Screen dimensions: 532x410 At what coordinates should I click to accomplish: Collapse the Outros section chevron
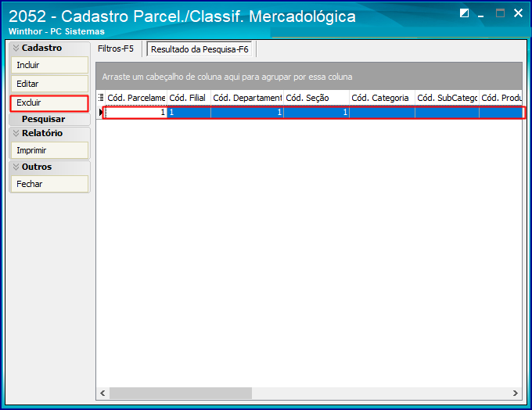16,167
